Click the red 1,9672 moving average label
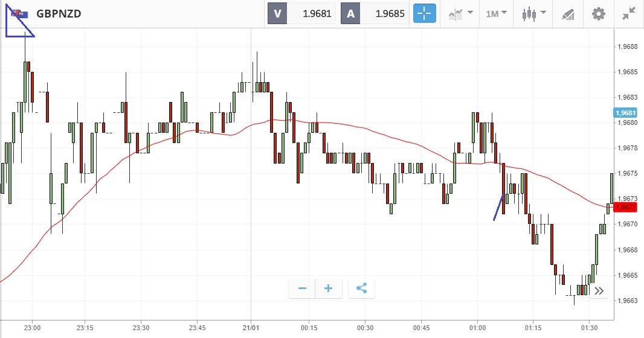This screenshot has width=644, height=338. pos(625,208)
